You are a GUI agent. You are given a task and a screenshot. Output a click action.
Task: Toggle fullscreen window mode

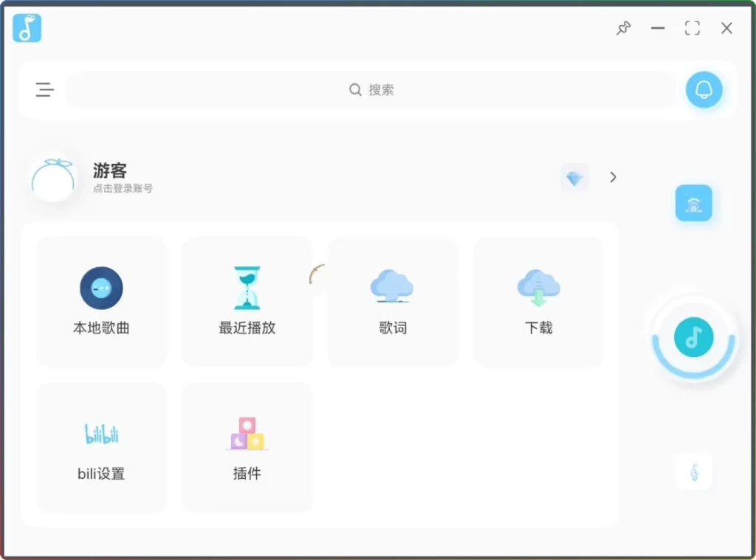tap(692, 28)
